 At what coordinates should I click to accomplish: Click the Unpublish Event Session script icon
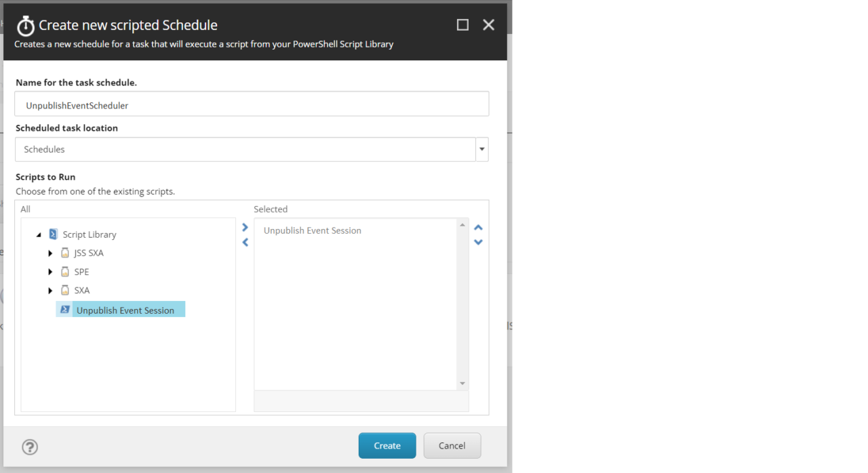click(65, 310)
